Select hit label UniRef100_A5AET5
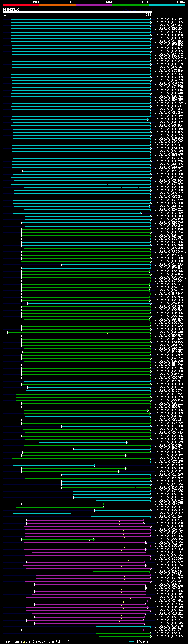This screenshot has height=644, width=188. pos(169,494)
